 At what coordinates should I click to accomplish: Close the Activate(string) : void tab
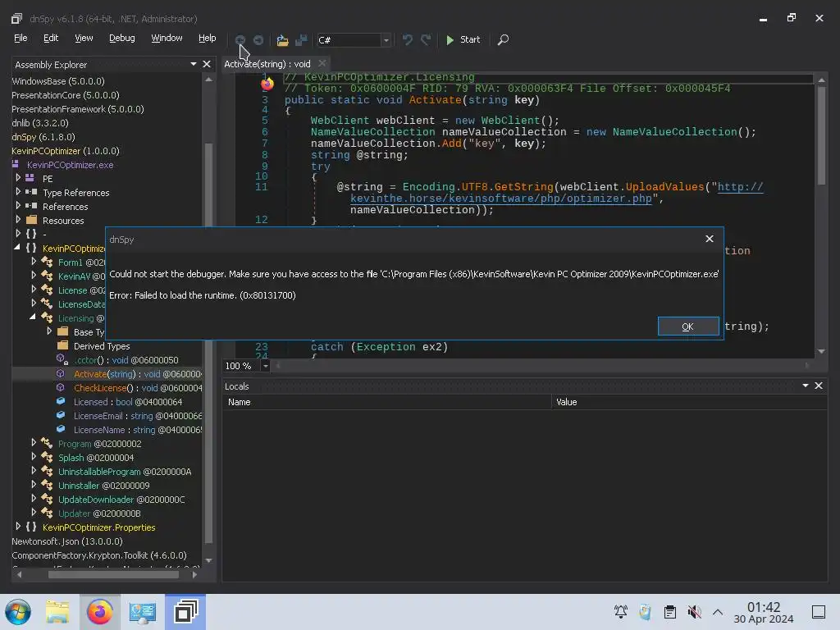tap(322, 63)
